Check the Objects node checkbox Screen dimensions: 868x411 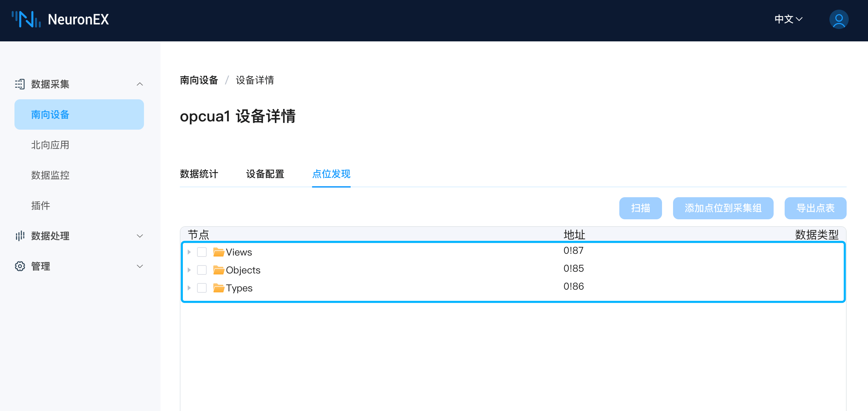[x=202, y=270]
